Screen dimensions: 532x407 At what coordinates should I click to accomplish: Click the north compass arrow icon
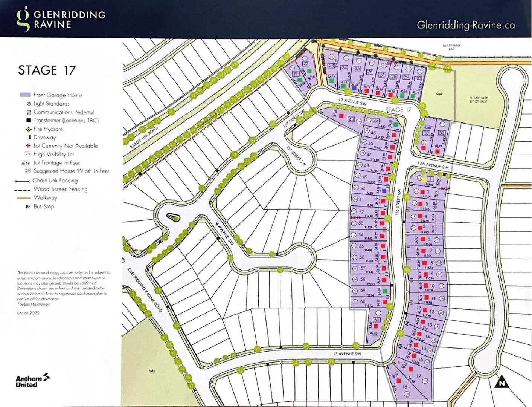coord(501,382)
